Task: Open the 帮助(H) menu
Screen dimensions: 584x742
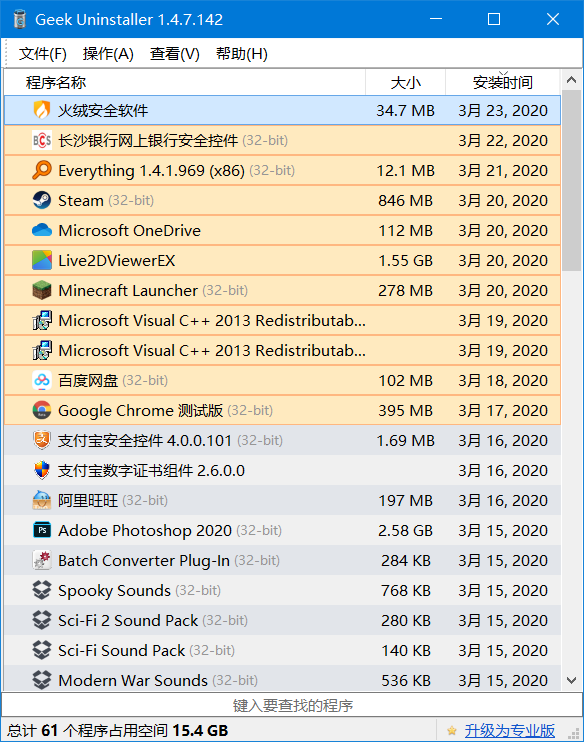Action: point(241,54)
